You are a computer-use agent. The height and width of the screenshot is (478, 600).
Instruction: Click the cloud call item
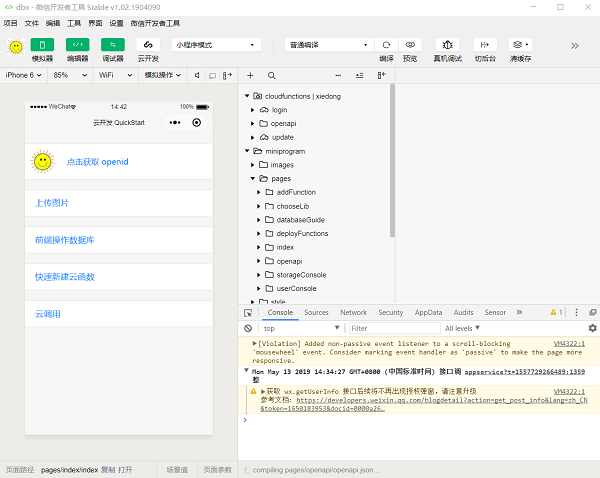pos(119,314)
